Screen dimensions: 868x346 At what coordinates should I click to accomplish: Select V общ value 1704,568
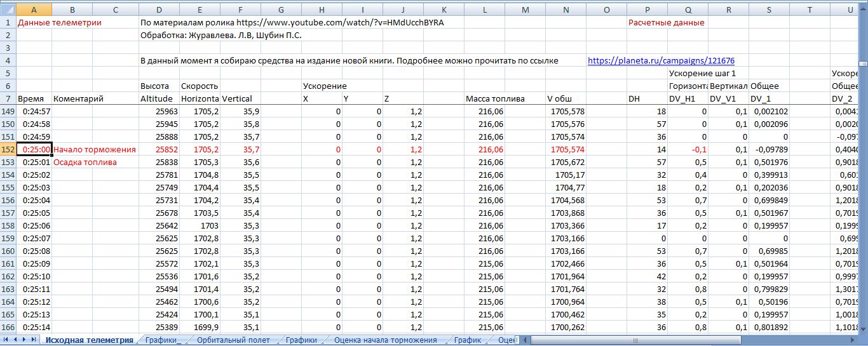pos(566,200)
